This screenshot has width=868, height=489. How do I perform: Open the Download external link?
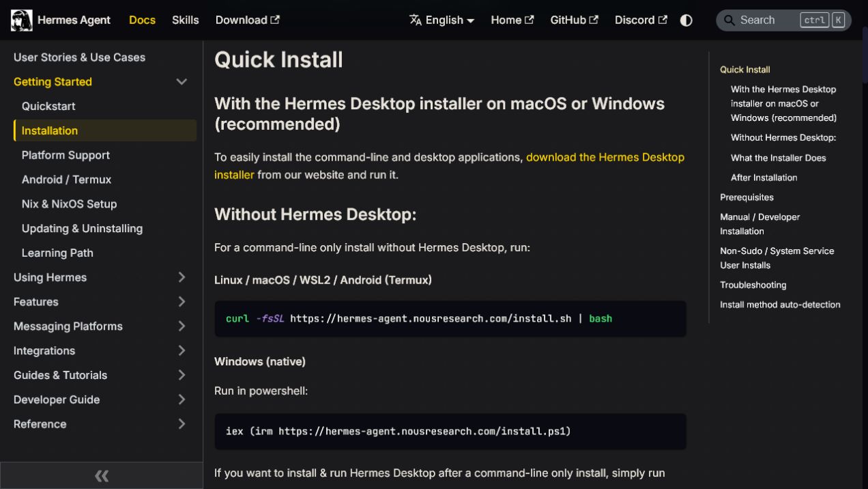point(248,20)
